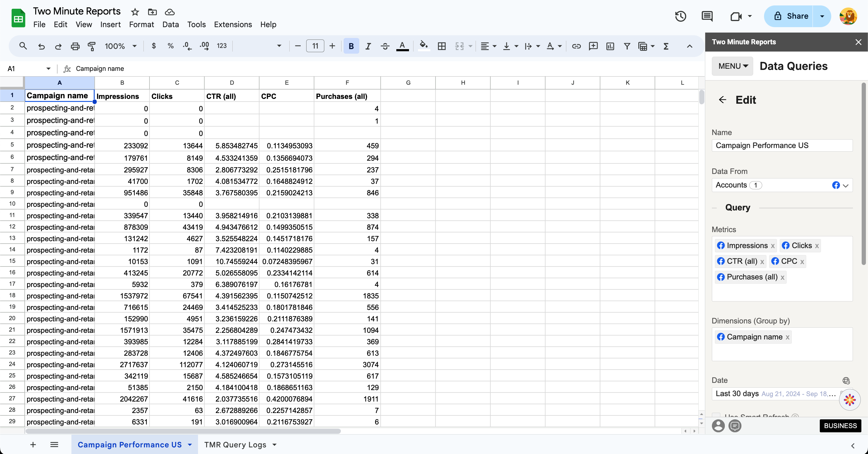Toggle bold formatting
Viewport: 868px width, 454px height.
click(351, 46)
